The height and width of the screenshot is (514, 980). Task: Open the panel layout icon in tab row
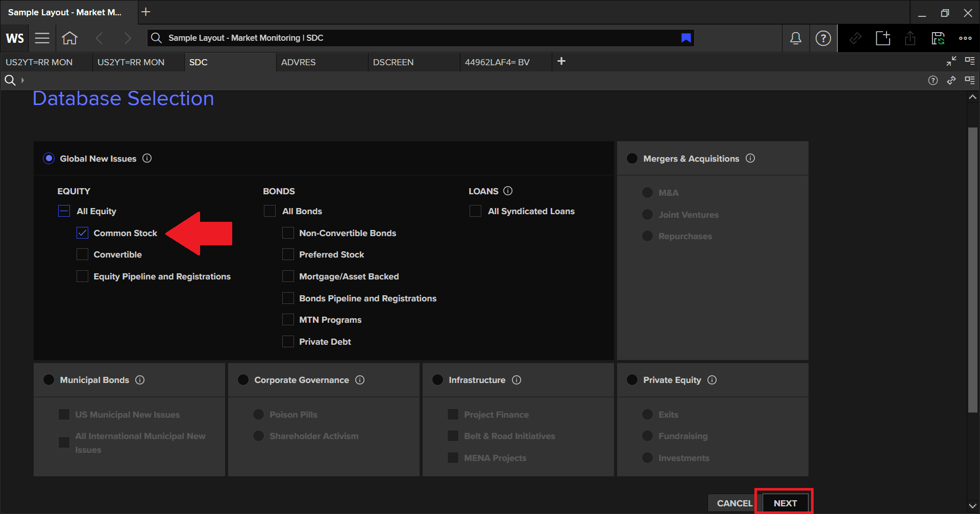click(970, 61)
